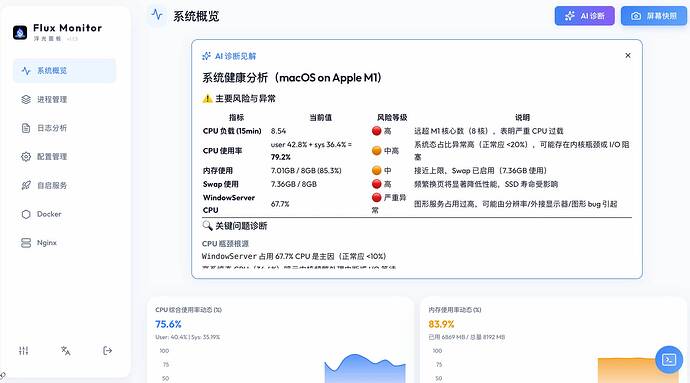Open 配置管理 in the sidebar
The height and width of the screenshot is (383, 690).
64,157
